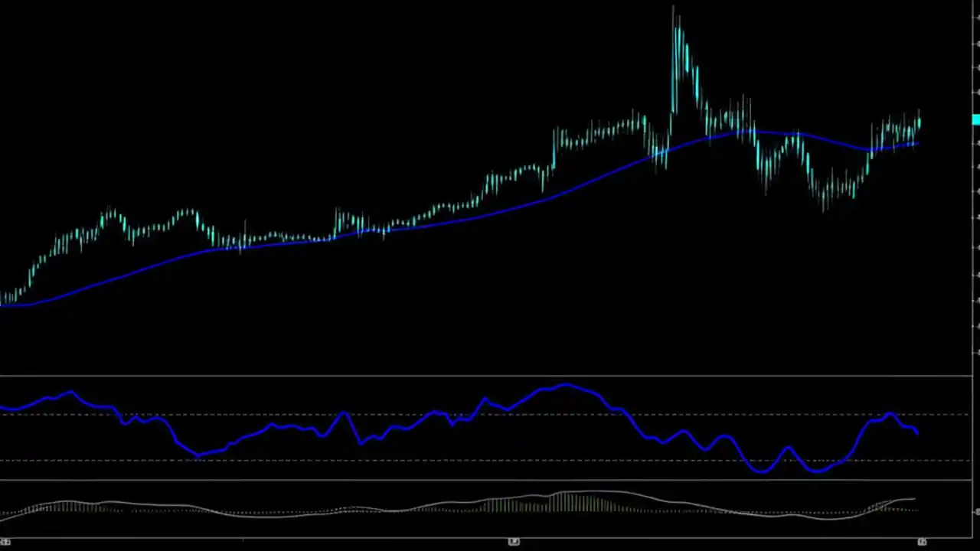
Task: Click the center icon on the bottom bar
Action: pyautogui.click(x=514, y=541)
